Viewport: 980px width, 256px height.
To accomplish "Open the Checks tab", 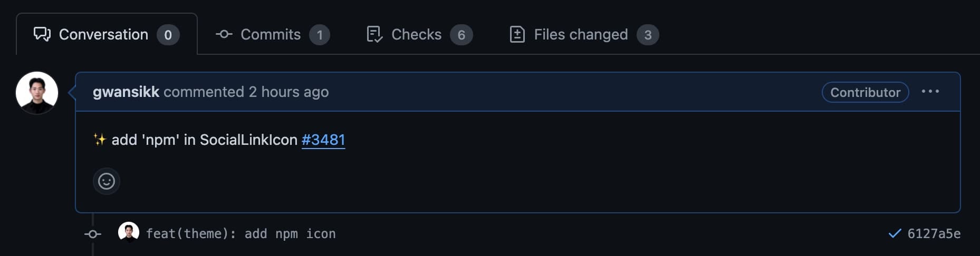I will coord(419,35).
